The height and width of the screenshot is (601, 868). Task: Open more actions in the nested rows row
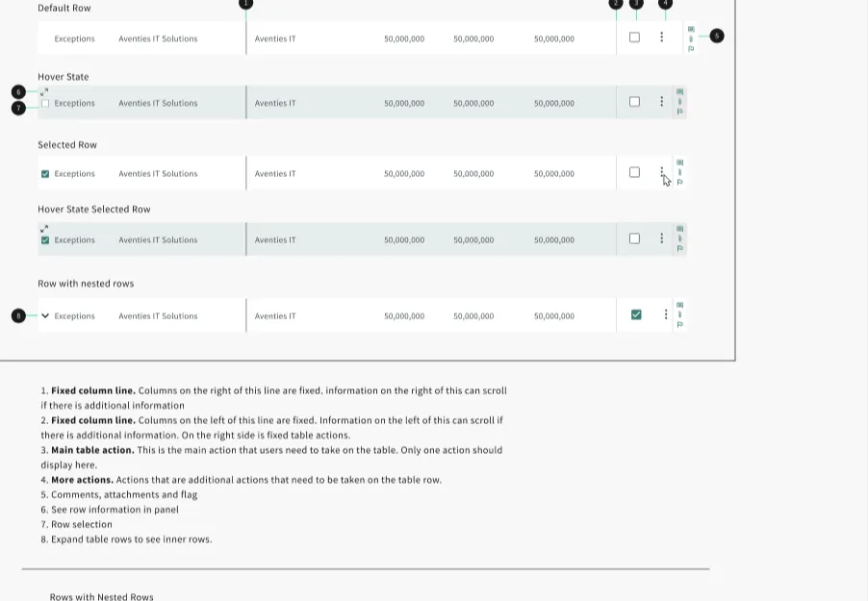click(665, 314)
